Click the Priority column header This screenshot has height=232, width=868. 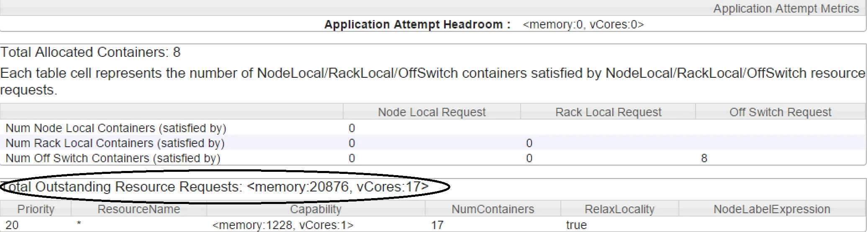click(36, 209)
